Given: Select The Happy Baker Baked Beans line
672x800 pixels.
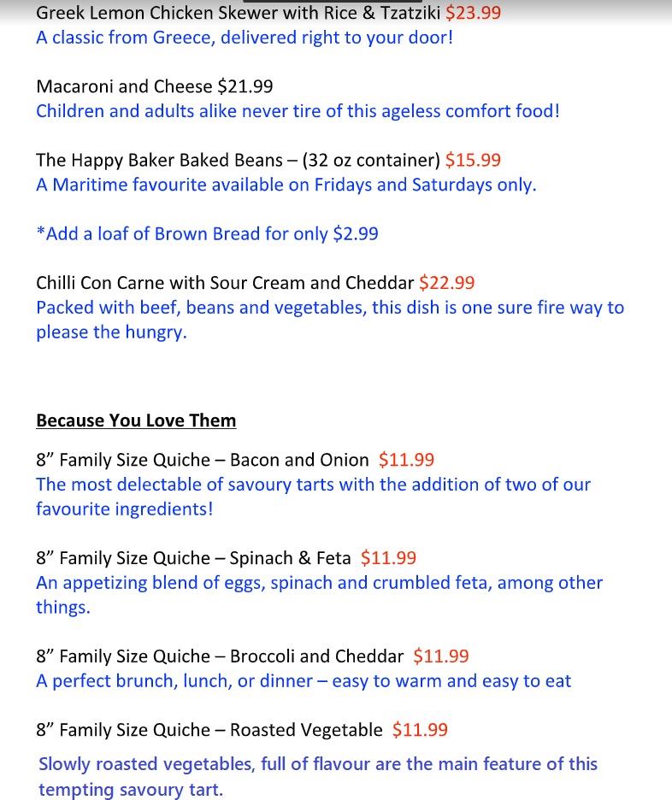Looking at the screenshot, I should [238, 160].
